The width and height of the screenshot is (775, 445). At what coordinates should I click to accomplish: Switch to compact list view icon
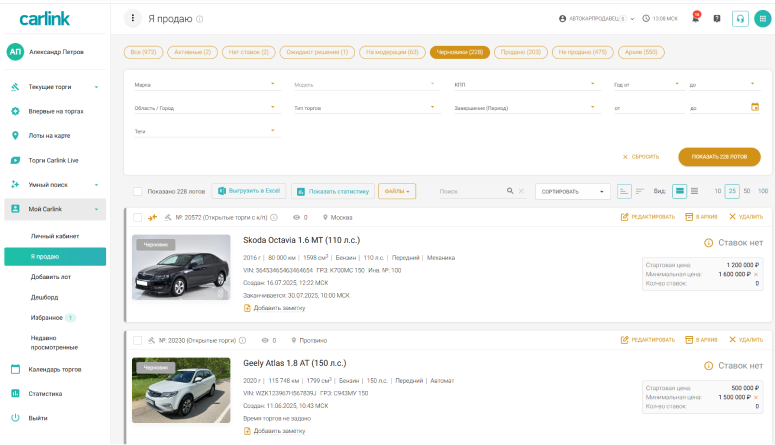tap(694, 191)
